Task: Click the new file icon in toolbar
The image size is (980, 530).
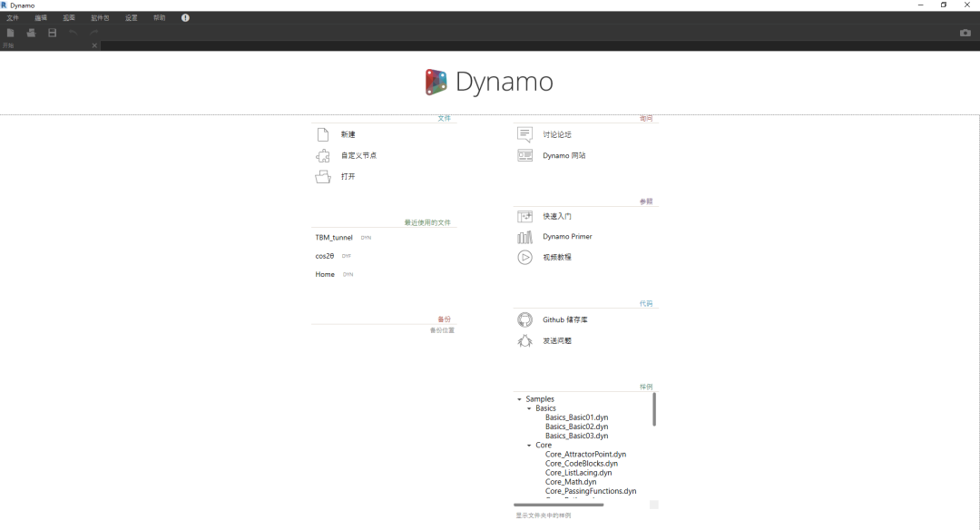Action: (x=11, y=33)
